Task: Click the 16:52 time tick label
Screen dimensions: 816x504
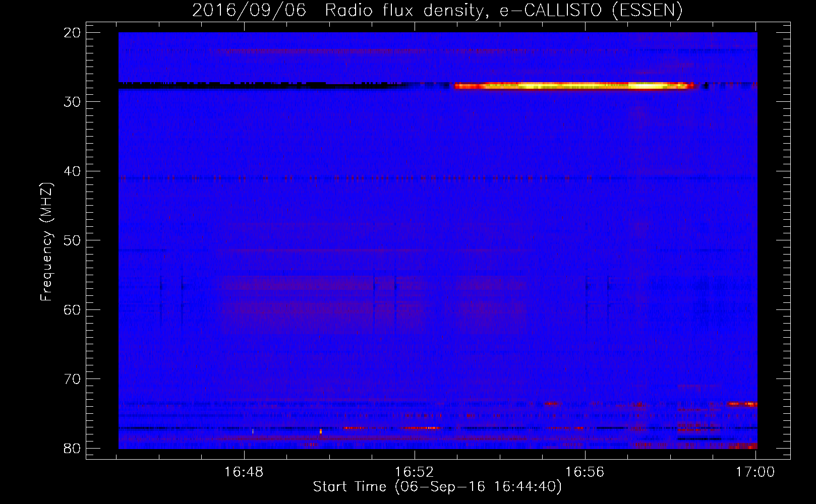Action: point(415,472)
